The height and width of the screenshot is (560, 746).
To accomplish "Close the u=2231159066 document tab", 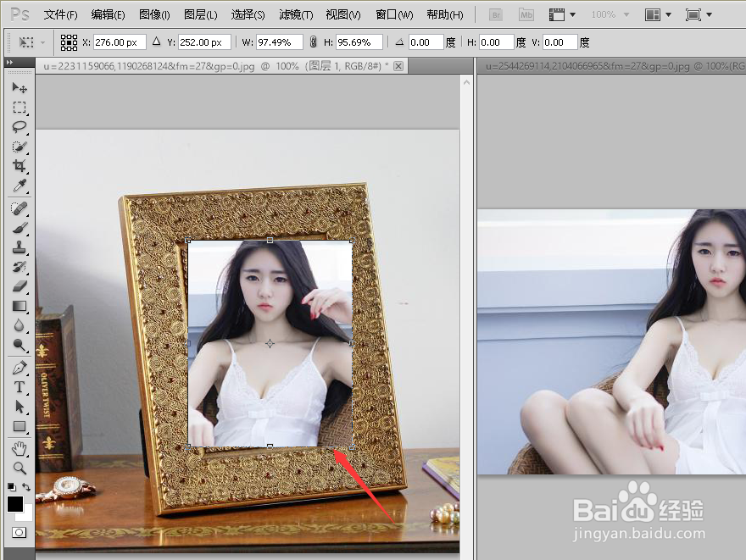I will (x=398, y=66).
